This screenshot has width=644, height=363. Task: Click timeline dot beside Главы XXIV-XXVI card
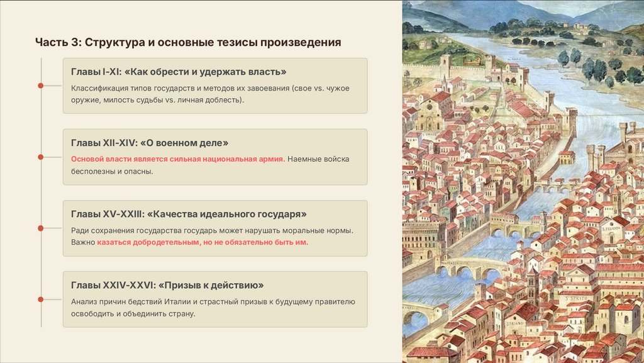[x=41, y=299]
